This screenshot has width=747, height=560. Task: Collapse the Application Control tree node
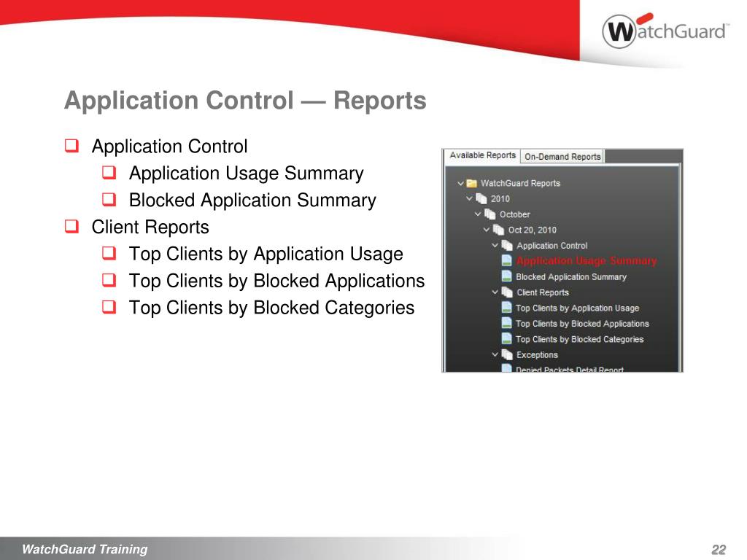click(495, 246)
